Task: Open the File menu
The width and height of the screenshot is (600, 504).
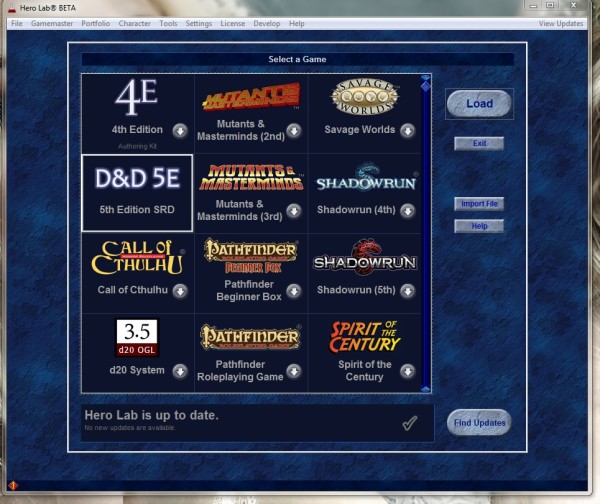Action: (16, 24)
